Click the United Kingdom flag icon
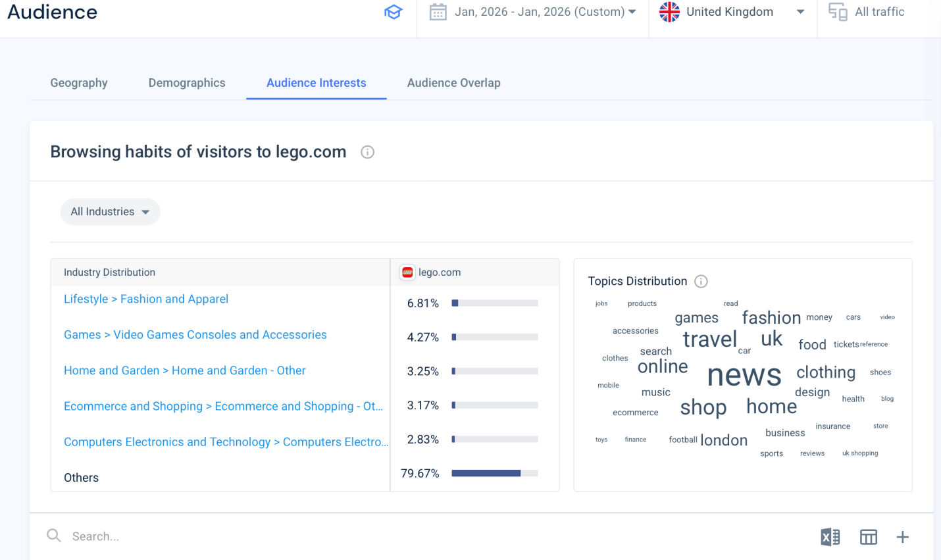Image resolution: width=941 pixels, height=560 pixels. pos(669,12)
